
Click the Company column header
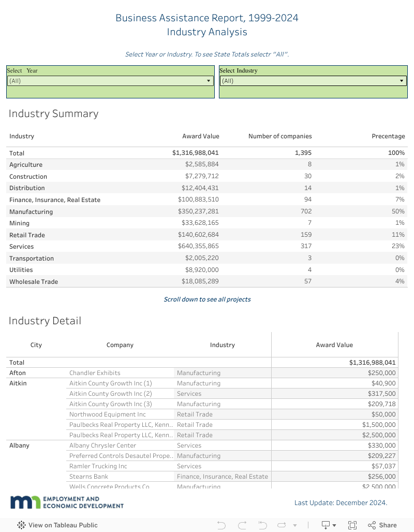(120, 344)
